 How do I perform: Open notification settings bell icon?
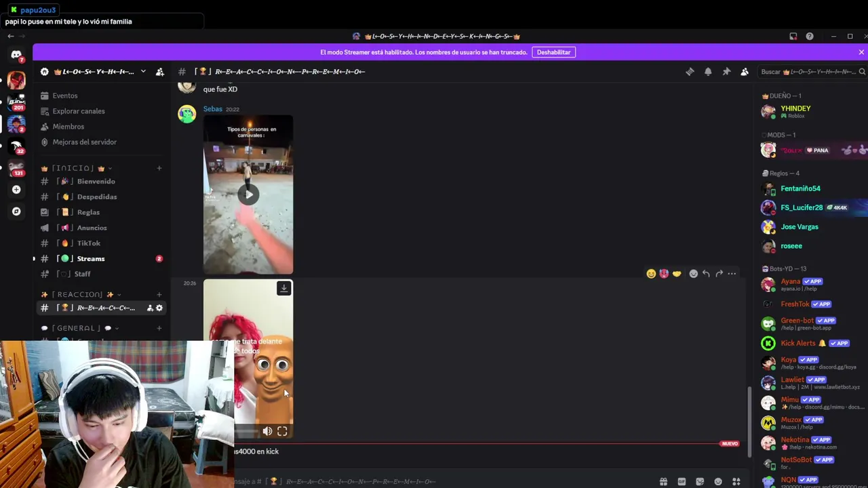(708, 72)
